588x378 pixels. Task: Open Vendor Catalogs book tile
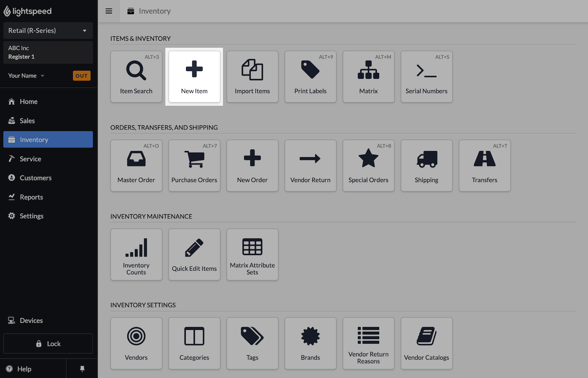coord(426,343)
